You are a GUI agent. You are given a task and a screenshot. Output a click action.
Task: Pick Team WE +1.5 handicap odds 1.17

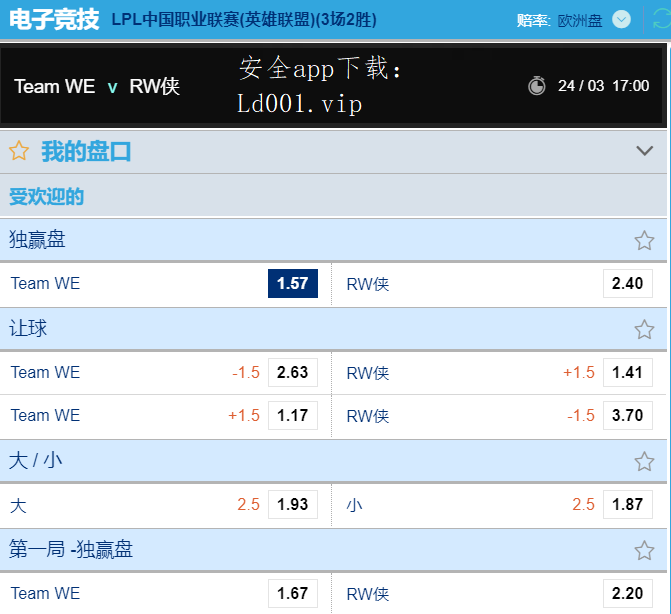pyautogui.click(x=293, y=415)
